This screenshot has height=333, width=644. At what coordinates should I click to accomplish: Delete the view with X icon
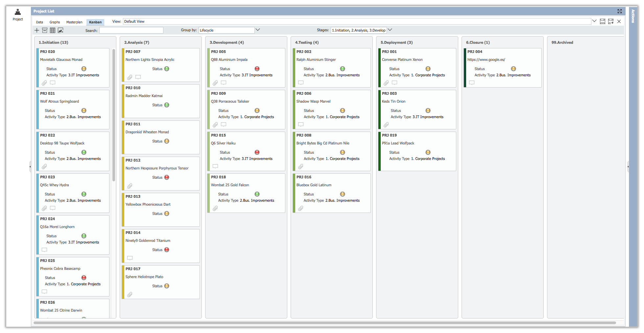point(619,21)
